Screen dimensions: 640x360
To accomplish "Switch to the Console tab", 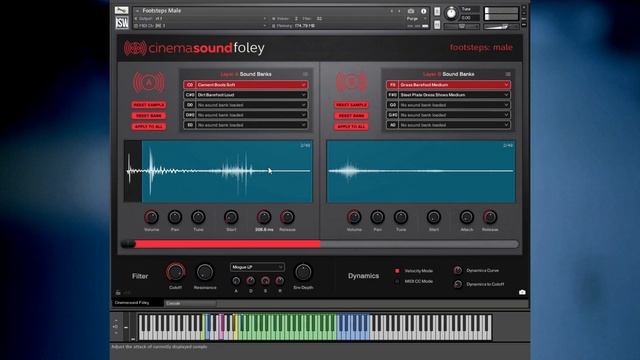I will [x=190, y=303].
